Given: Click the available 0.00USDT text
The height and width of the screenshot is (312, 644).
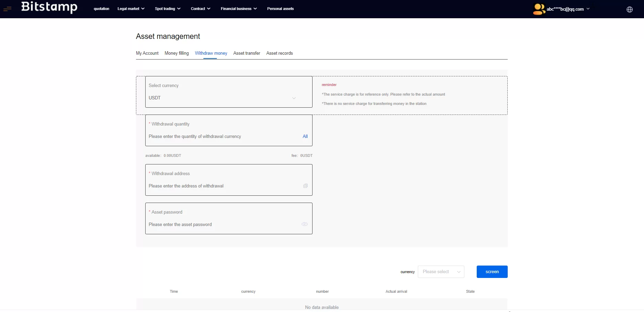Looking at the screenshot, I should (x=163, y=155).
